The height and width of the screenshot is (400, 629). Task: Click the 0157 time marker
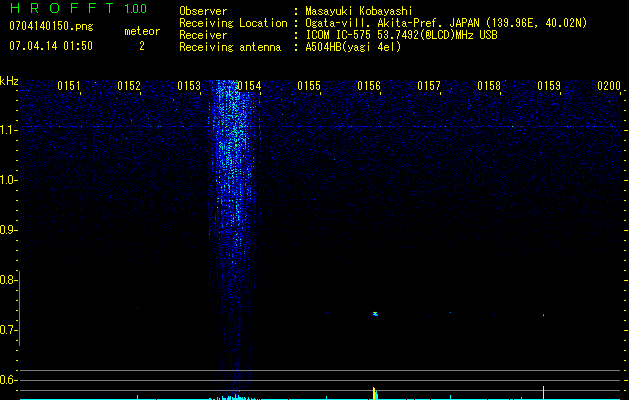429,86
